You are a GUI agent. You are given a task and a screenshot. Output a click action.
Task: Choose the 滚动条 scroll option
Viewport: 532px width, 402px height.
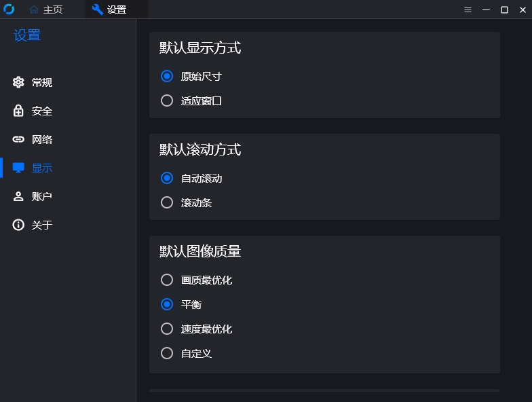pos(167,202)
